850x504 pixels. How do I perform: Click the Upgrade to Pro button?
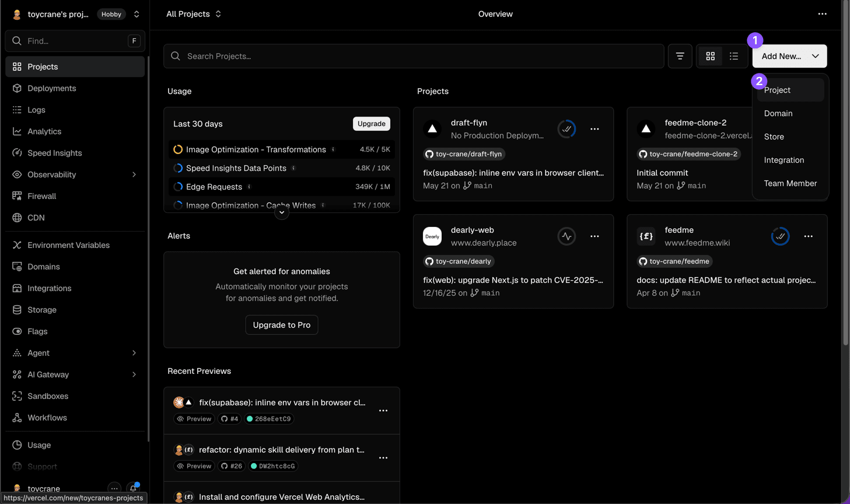point(282,325)
